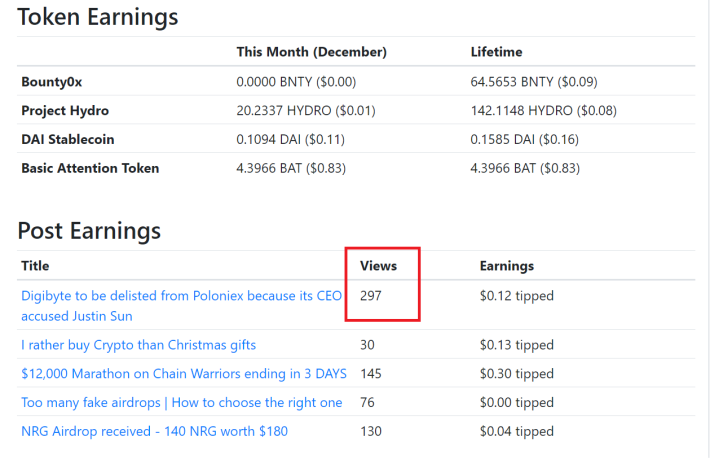Click the Views column header

click(378, 266)
